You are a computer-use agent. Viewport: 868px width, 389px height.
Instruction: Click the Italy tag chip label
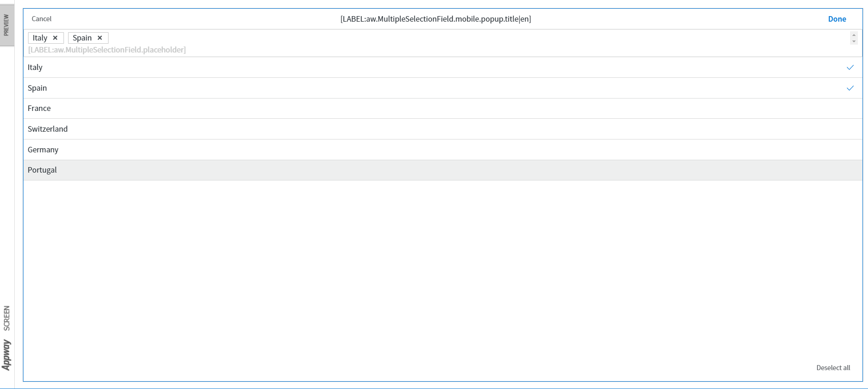click(x=40, y=38)
